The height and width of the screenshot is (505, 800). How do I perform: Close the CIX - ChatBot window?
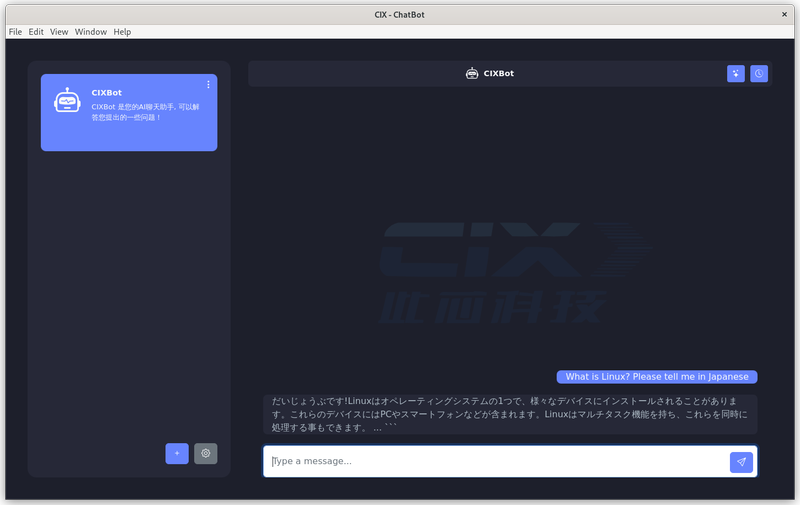coord(784,14)
